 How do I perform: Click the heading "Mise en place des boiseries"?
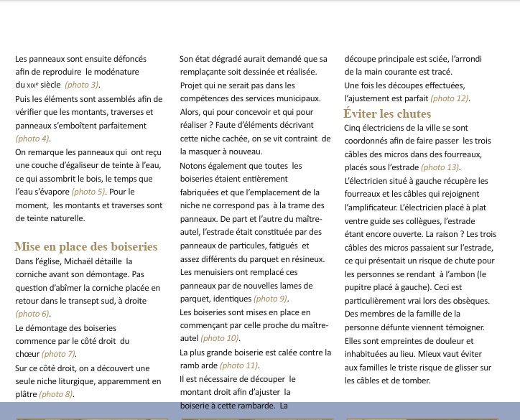86,247
